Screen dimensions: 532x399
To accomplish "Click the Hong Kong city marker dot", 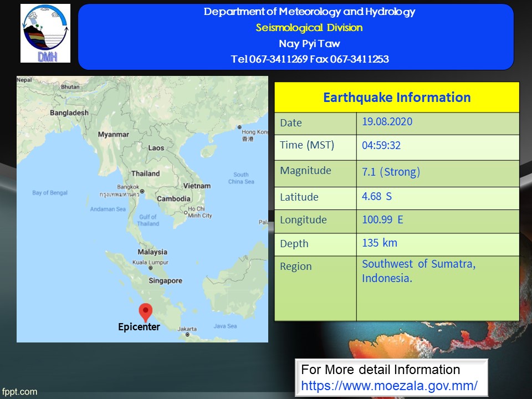I will coord(239,127).
